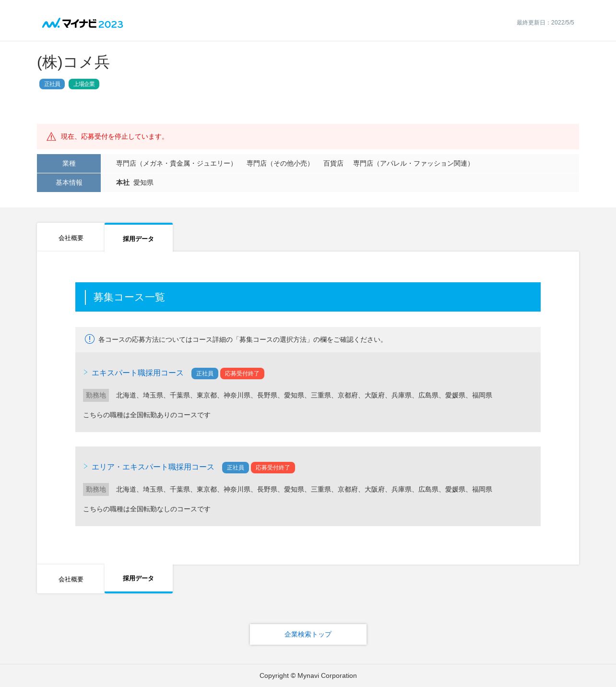616x687 pixels.
Task: Click 勤務地 label in エキスパート職採用コース card
Action: pos(96,395)
